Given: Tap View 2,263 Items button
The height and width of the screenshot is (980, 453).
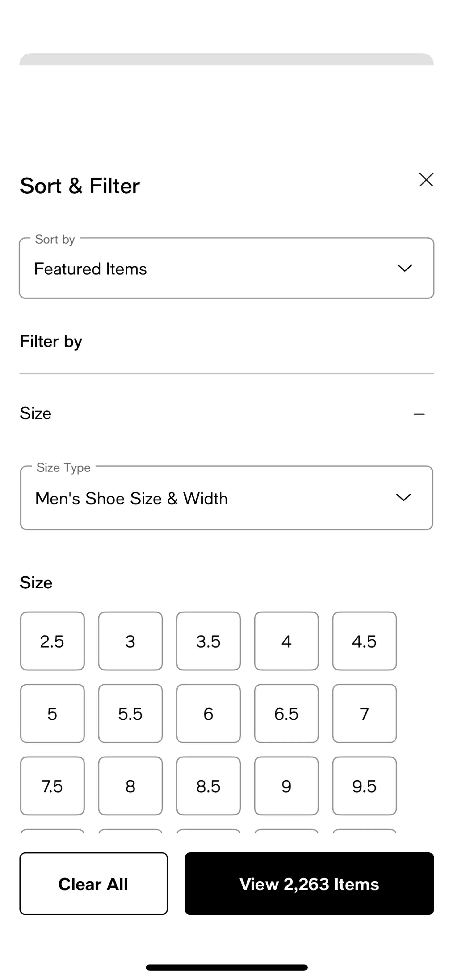Looking at the screenshot, I should pos(309,884).
